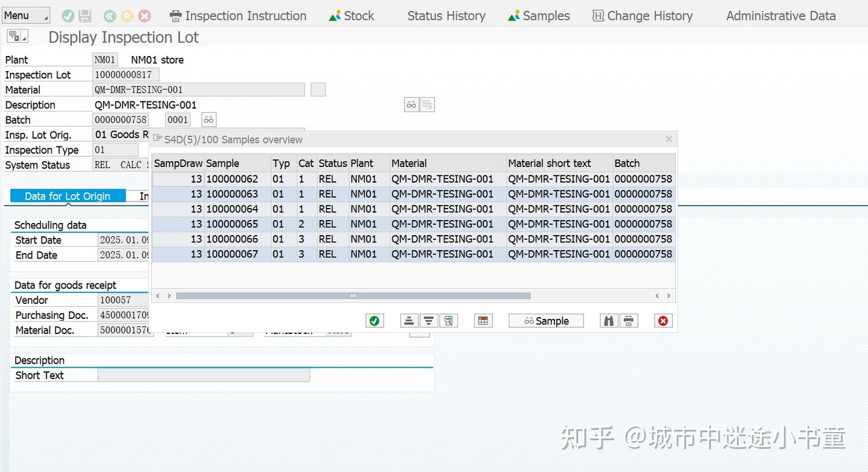
Task: Confirm with the green checkmark in Samples overview
Action: pos(374,321)
